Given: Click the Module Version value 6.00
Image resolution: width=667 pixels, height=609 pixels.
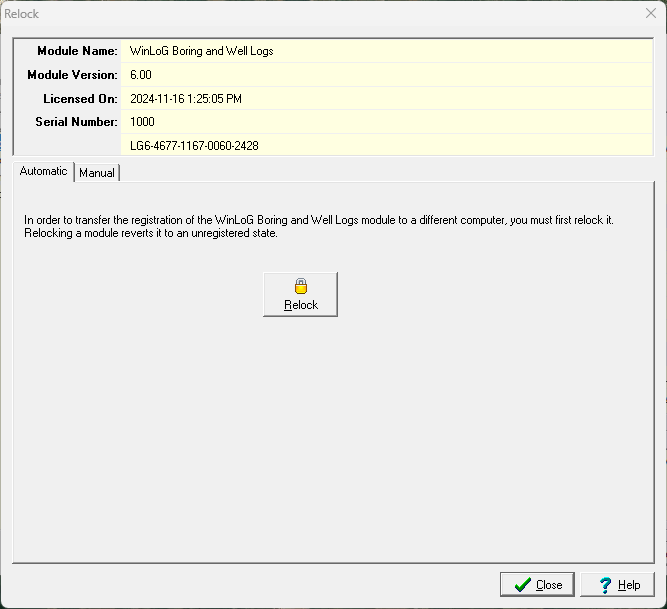Looking at the screenshot, I should tap(141, 75).
